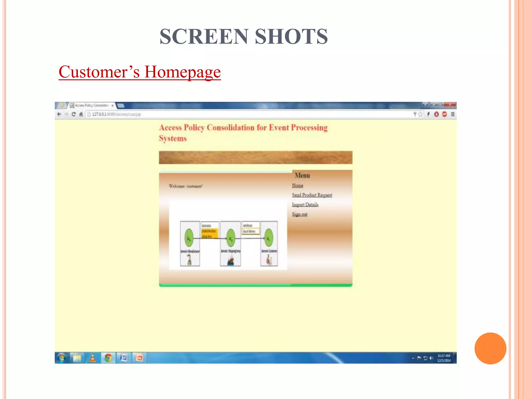The width and height of the screenshot is (532, 399).
Task: Go to the browser home icon
Action: pyautogui.click(x=81, y=114)
